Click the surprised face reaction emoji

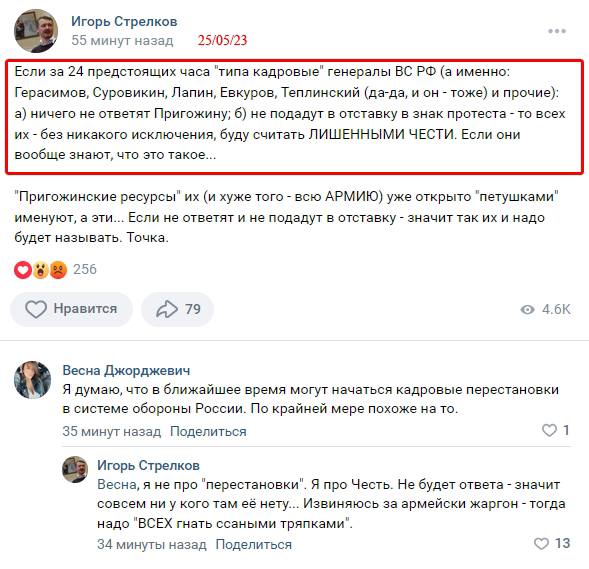click(41, 270)
